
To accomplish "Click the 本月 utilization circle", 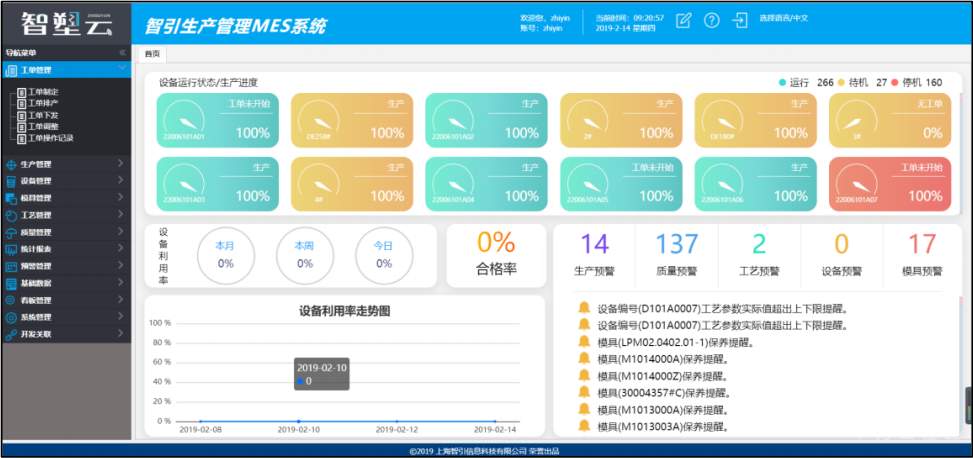I will pos(225,255).
